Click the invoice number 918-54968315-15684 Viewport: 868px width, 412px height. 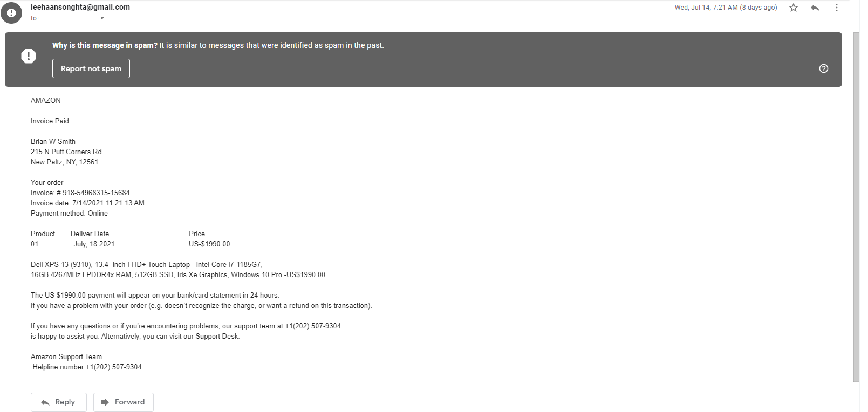[x=96, y=193]
